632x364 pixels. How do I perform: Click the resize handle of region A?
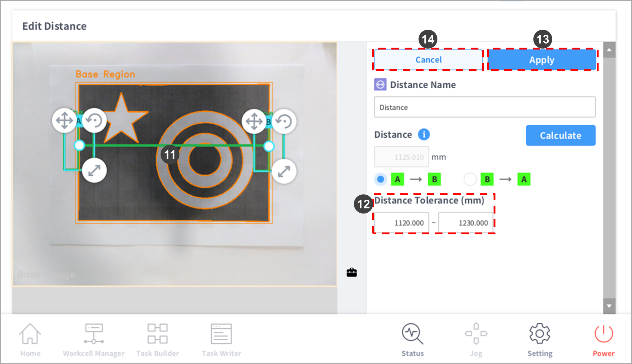[x=94, y=171]
